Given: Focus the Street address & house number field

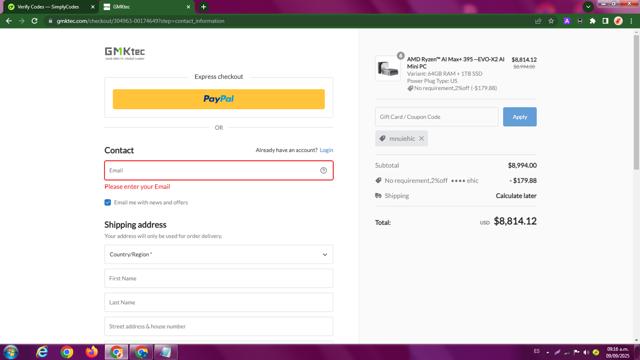Looking at the screenshot, I should tap(219, 327).
